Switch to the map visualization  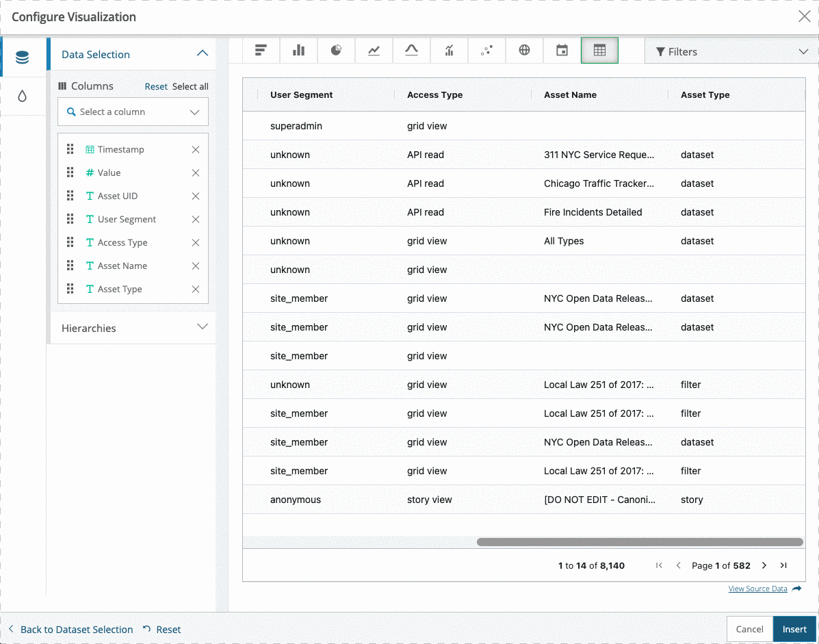coord(524,50)
